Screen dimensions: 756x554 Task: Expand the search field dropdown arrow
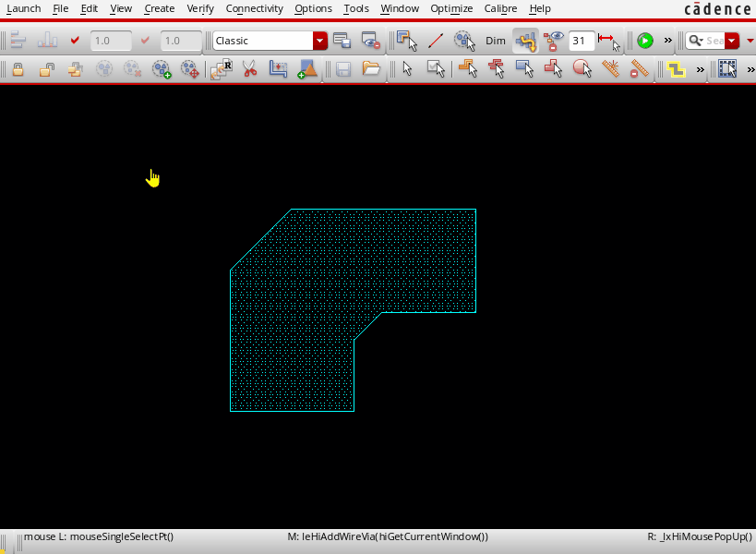point(732,41)
